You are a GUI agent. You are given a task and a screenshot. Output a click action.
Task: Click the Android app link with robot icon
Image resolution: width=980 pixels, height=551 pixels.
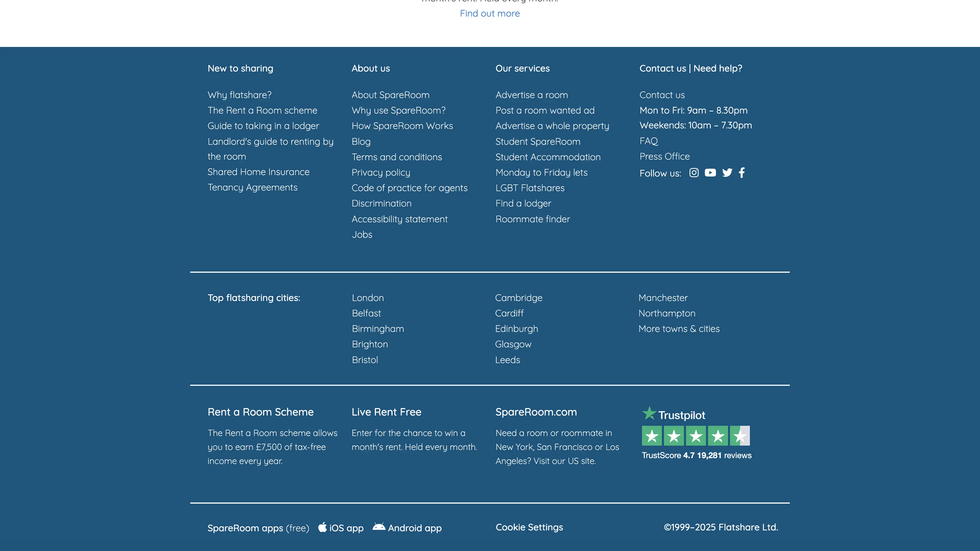pyautogui.click(x=407, y=528)
